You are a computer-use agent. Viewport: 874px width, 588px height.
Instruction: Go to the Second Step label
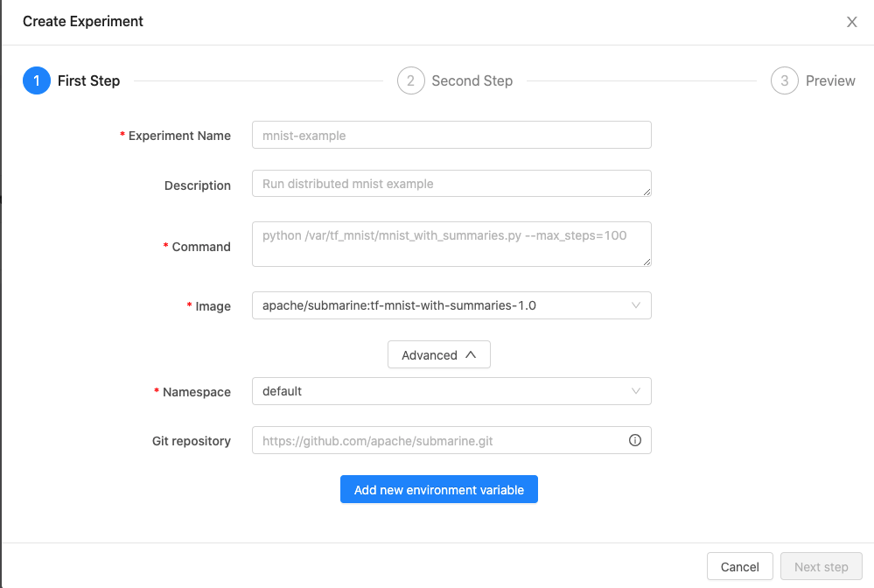tap(472, 80)
